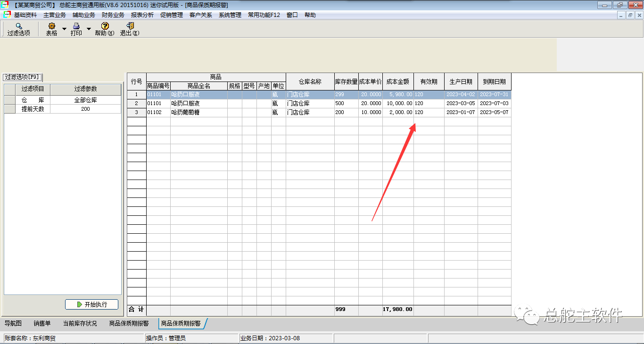Viewport: 644px width, 344px height.
Task: Click the 提前天数 filter item cell
Action: pyautogui.click(x=33, y=109)
